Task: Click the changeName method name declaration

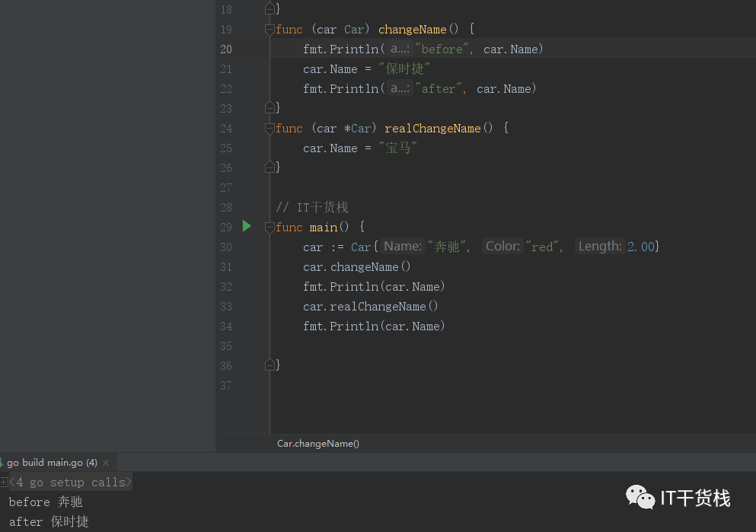Action: 412,30
